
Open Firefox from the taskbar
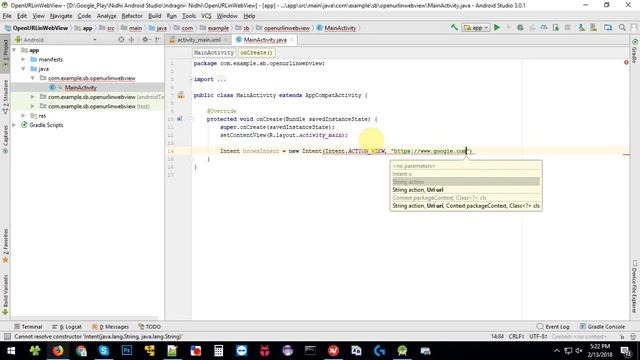point(58,350)
